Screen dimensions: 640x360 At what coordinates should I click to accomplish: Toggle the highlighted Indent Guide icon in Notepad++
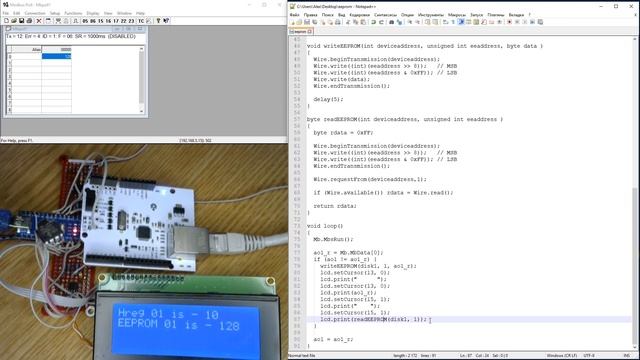[x=461, y=22]
